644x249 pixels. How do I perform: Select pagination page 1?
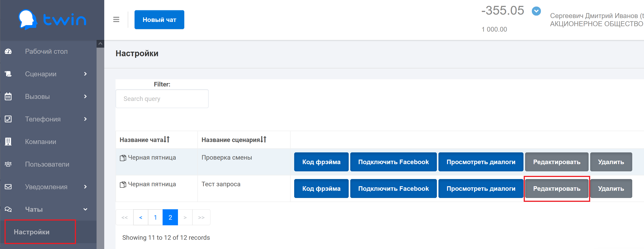pyautogui.click(x=155, y=217)
